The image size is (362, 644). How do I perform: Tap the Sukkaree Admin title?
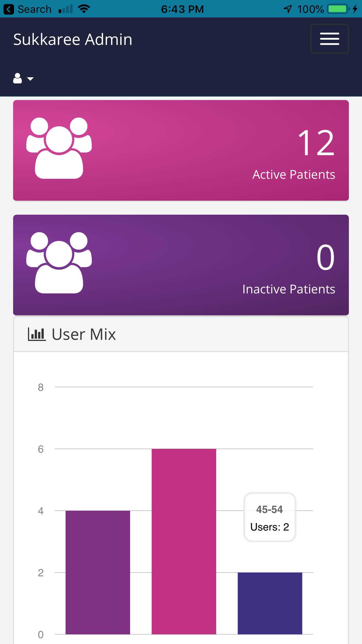pos(73,39)
